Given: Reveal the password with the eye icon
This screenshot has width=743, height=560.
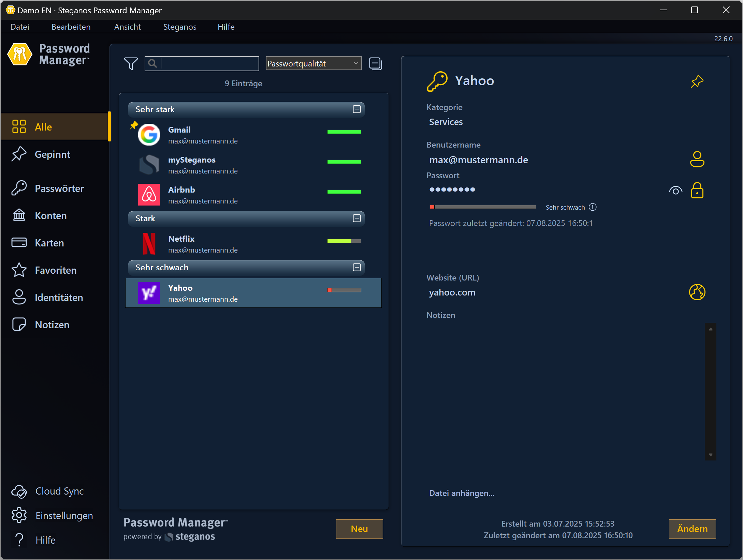Looking at the screenshot, I should pos(675,190).
